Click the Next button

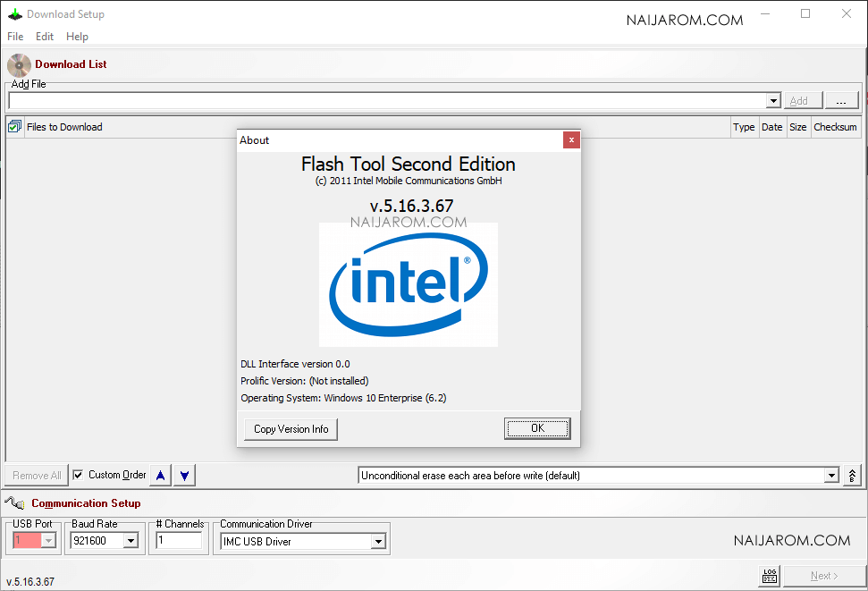point(823,576)
